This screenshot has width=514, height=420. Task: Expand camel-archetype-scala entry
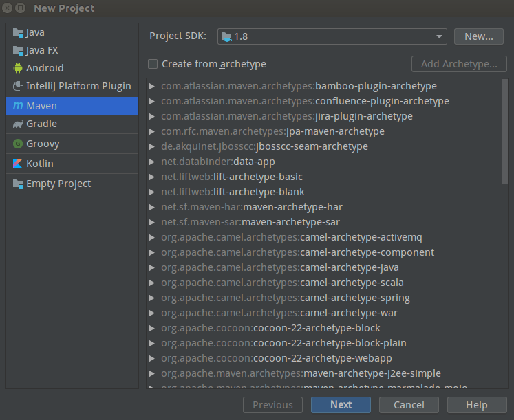(152, 283)
